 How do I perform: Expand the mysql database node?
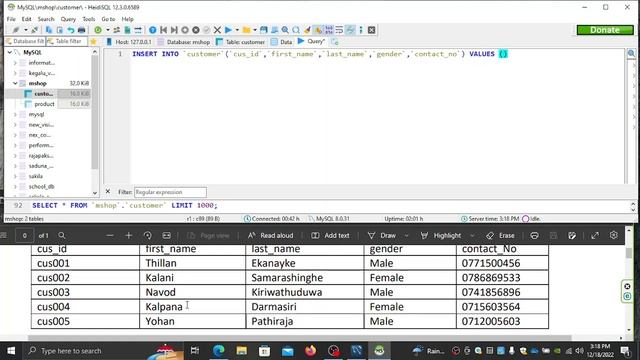tap(15, 114)
